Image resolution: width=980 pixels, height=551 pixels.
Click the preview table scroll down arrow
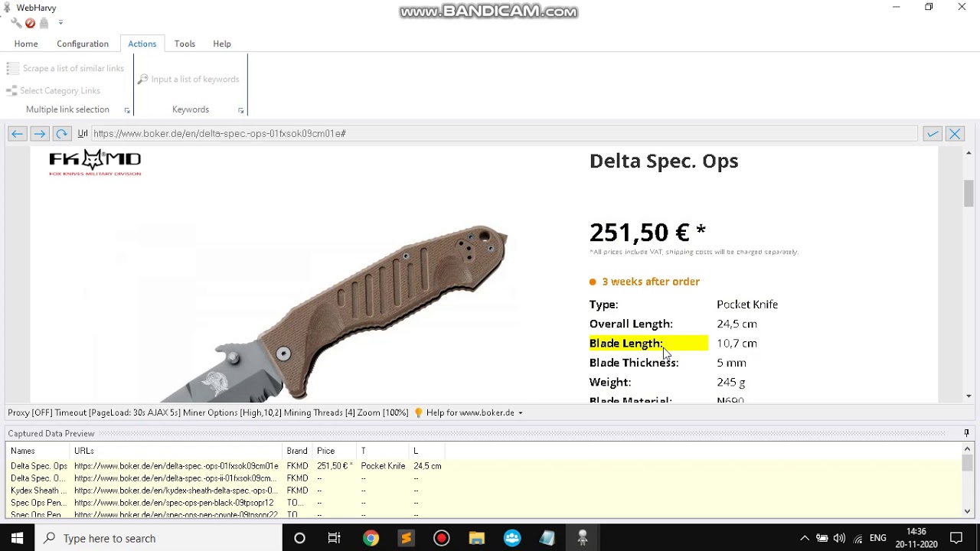click(968, 512)
